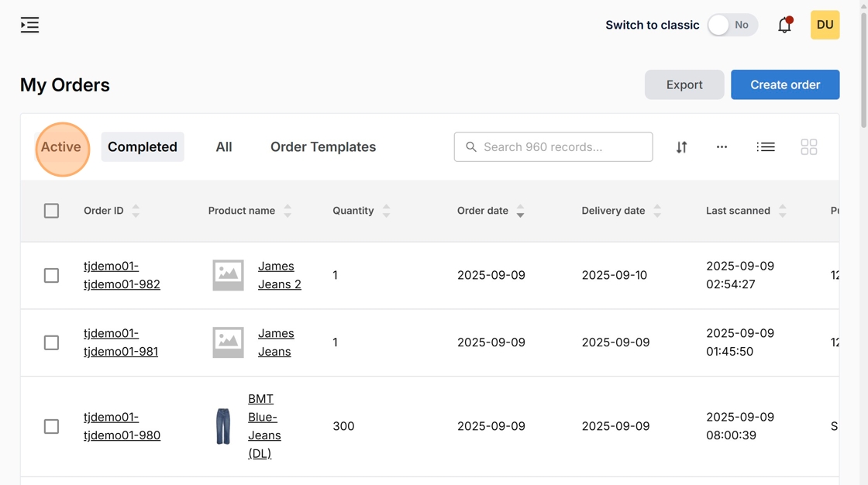Switch to the Active tab

pos(61,146)
